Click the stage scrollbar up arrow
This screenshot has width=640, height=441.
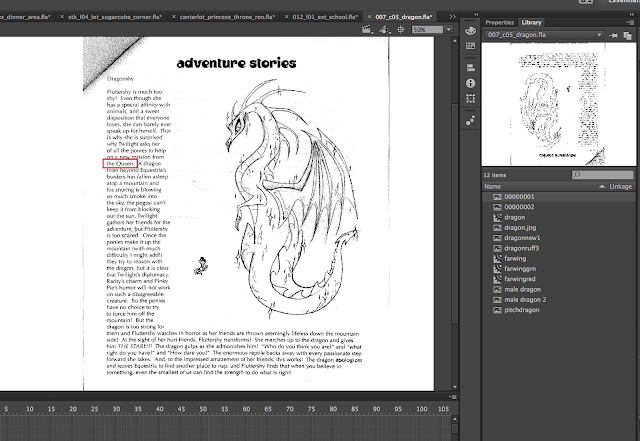coord(455,41)
